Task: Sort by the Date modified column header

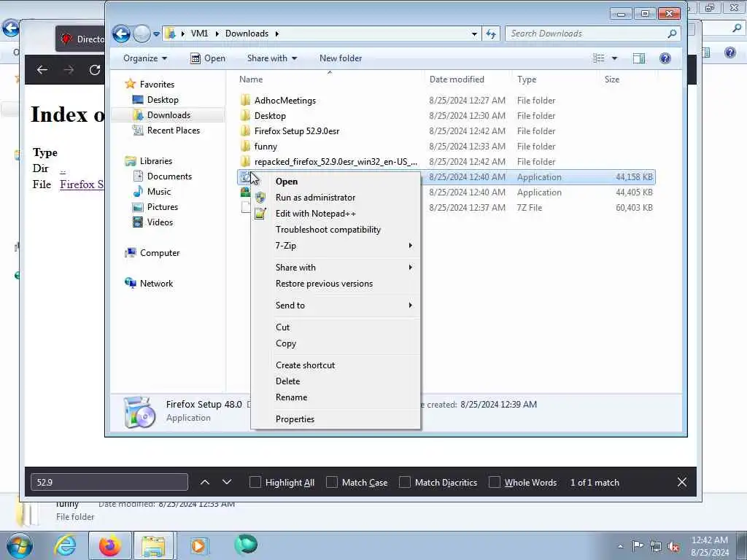Action: pyautogui.click(x=457, y=79)
